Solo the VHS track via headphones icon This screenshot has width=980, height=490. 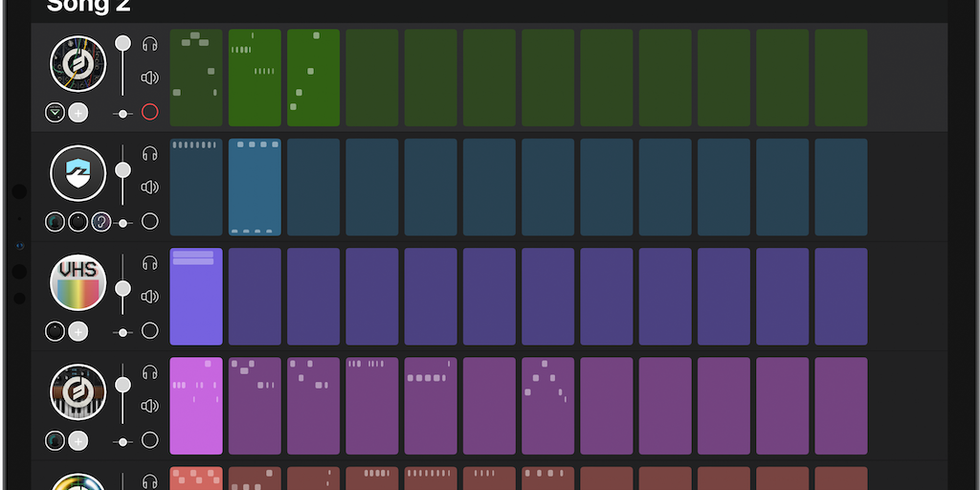tap(150, 263)
